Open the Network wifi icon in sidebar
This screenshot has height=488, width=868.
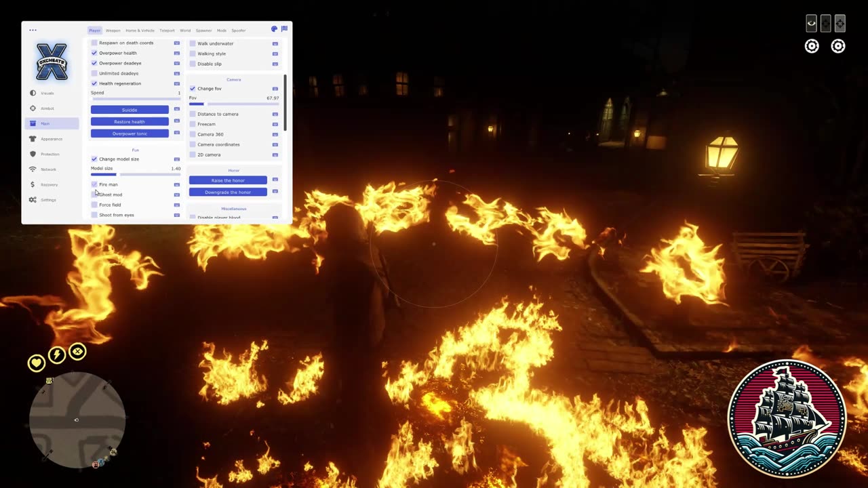33,169
